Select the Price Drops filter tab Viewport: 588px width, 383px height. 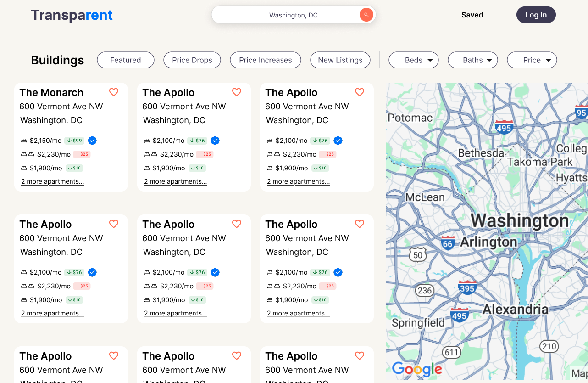(192, 60)
